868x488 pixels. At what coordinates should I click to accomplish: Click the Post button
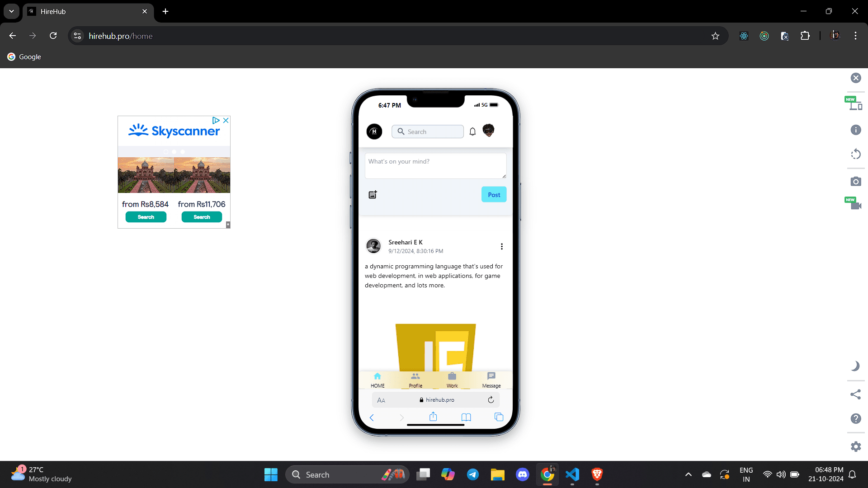[494, 195]
